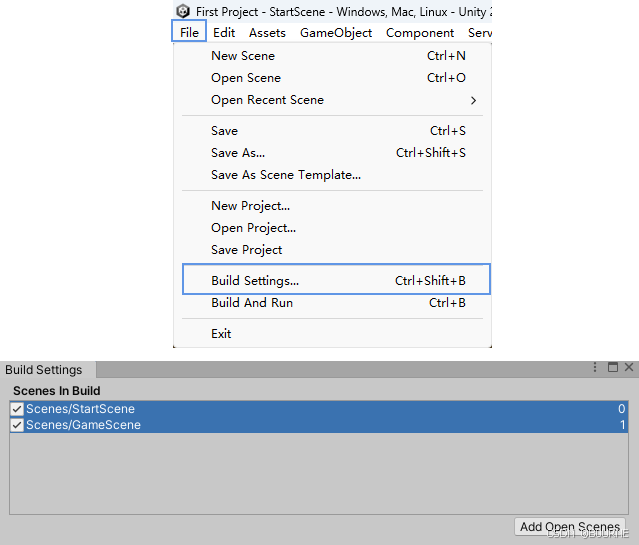Open the Edit menu
The width and height of the screenshot is (639, 545).
click(224, 33)
